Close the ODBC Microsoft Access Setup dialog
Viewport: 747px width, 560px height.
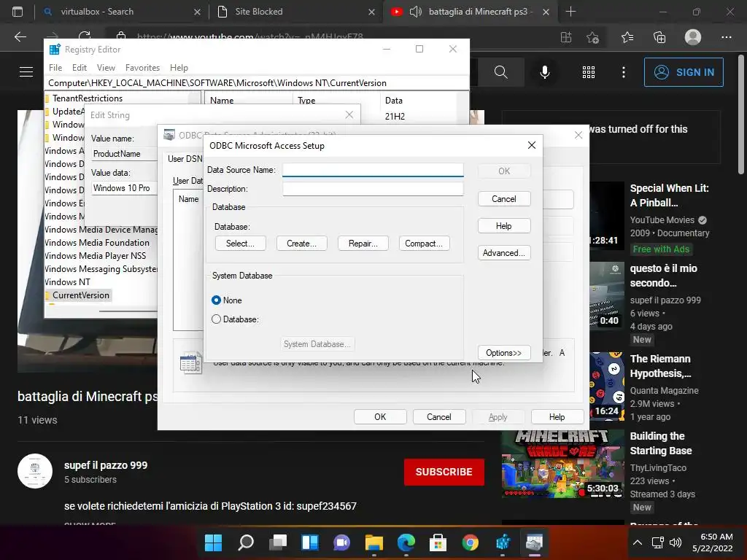tap(532, 145)
